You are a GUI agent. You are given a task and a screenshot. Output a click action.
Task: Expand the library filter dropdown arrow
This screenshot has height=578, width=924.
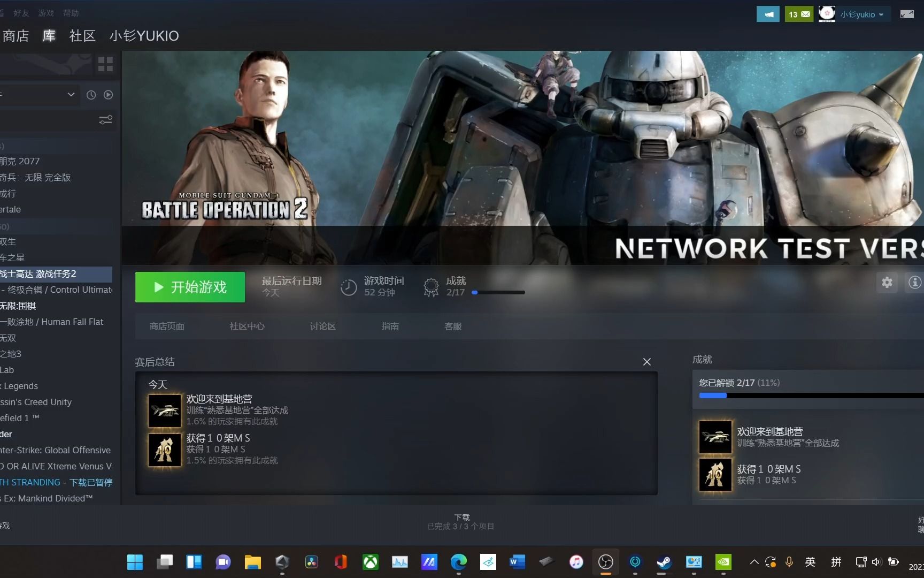71,95
